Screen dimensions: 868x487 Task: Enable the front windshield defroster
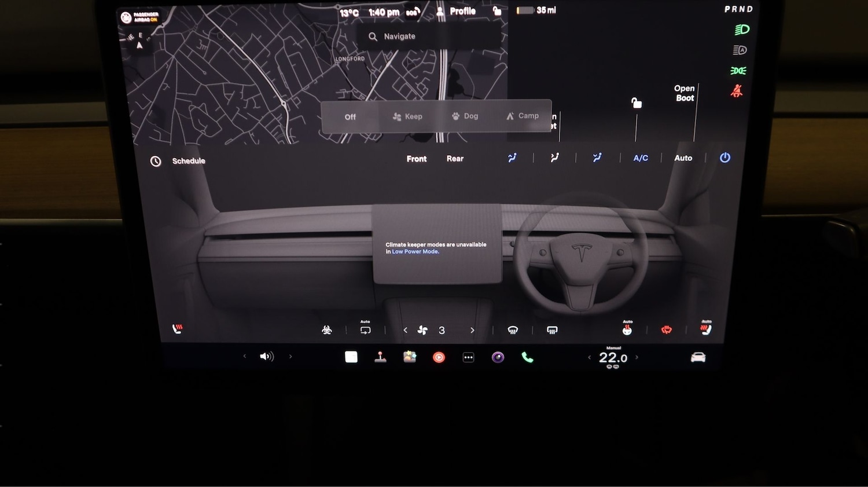[513, 329]
